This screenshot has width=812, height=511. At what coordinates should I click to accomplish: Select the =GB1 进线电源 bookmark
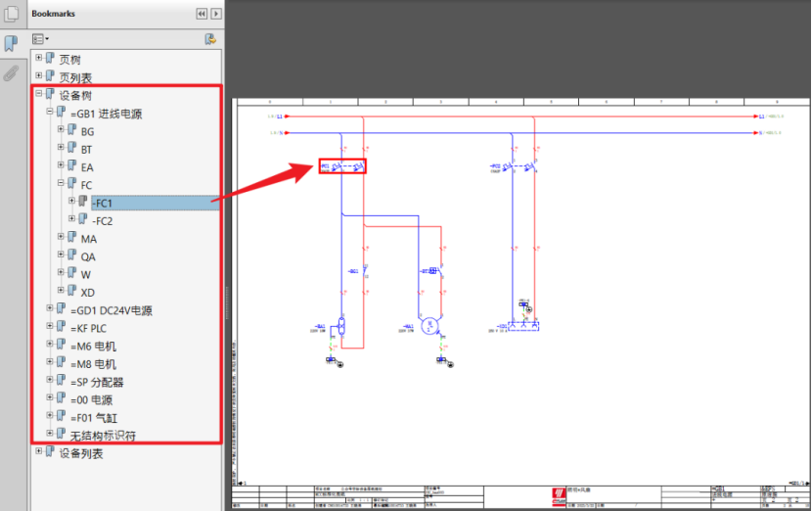(107, 114)
